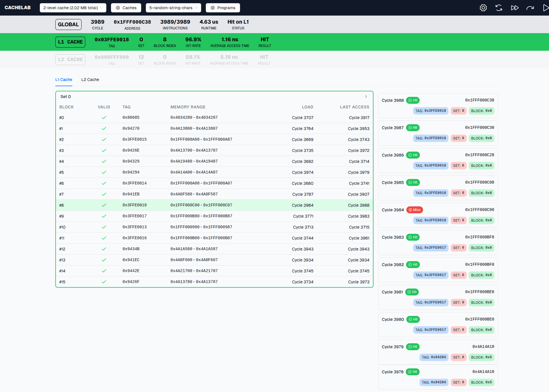Click the fast-forward icon
Image resolution: width=549 pixels, height=392 pixels.
(515, 8)
